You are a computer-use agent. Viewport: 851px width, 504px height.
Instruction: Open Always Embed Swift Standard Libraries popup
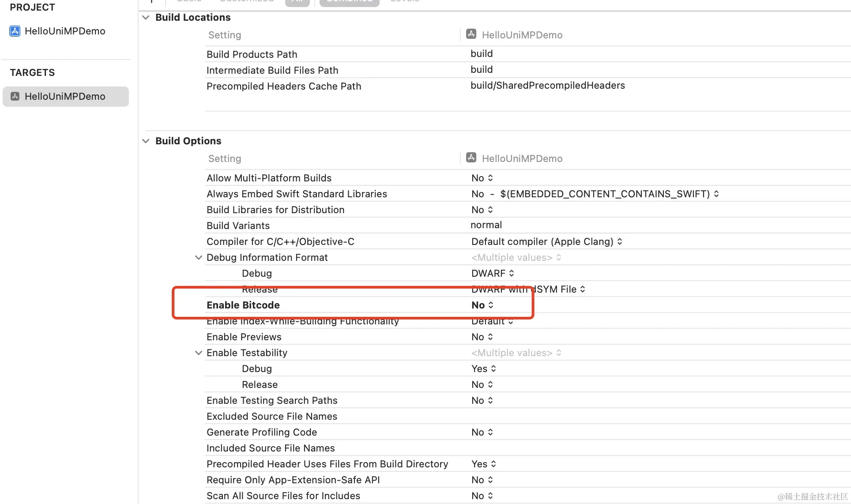tap(595, 194)
